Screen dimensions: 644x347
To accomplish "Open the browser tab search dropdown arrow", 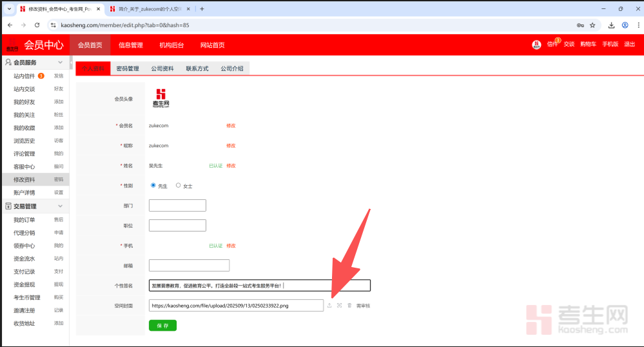I will coord(9,9).
